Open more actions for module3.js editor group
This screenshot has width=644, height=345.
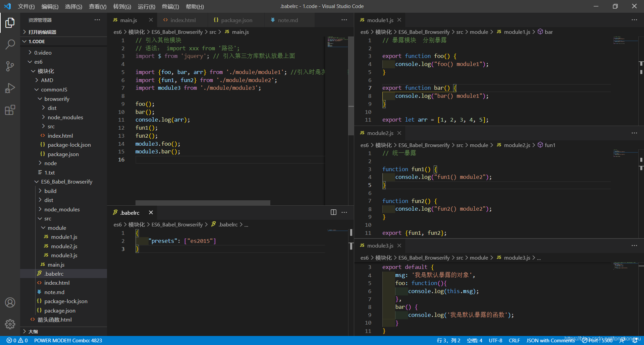pos(634,246)
